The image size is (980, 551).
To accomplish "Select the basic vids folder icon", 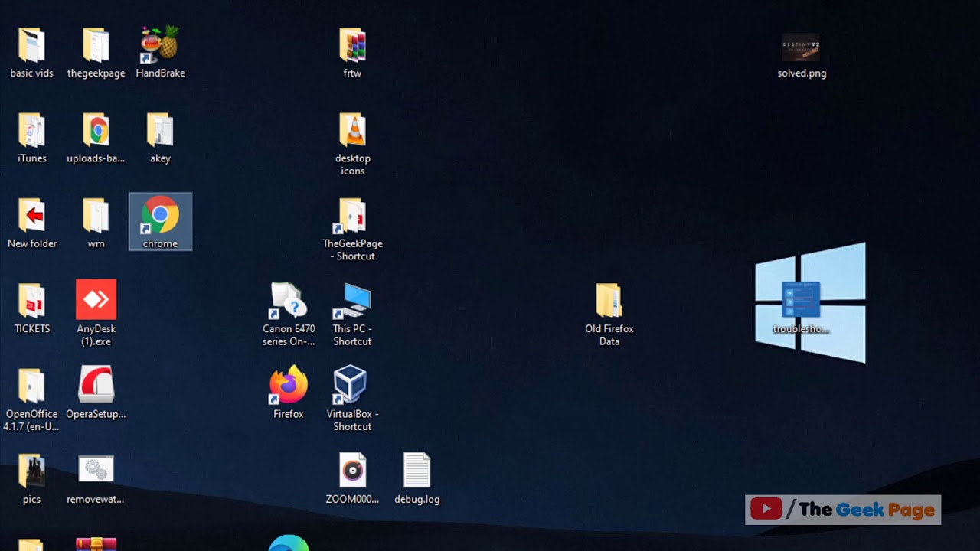I will pyautogui.click(x=32, y=45).
